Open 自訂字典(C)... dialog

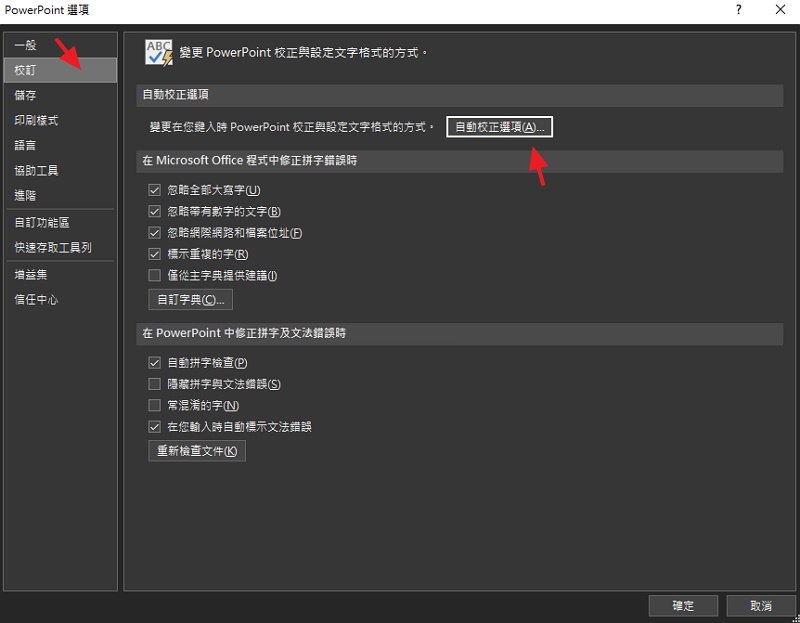[190, 300]
